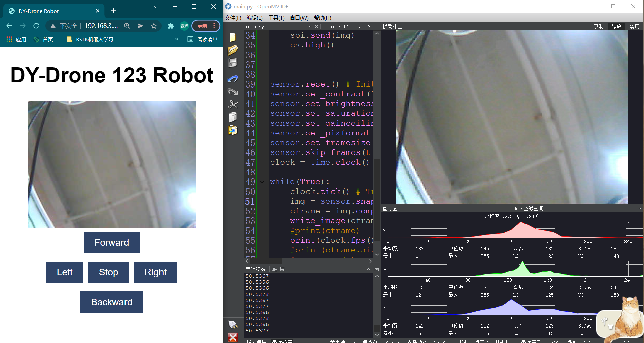Toggle the Zoom button in frame buffer
The image size is (644, 343).
[x=616, y=26]
